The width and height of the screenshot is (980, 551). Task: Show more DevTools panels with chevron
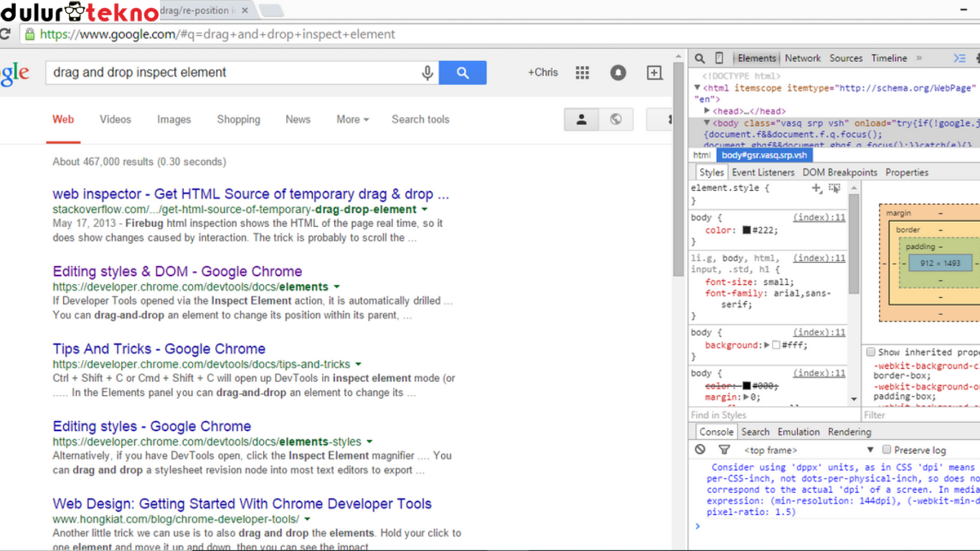[919, 58]
